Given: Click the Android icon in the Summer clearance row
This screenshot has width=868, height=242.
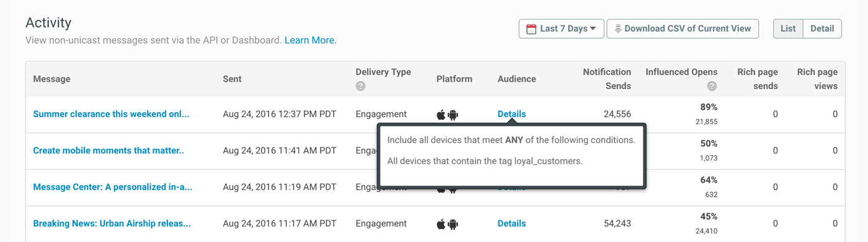Looking at the screenshot, I should click(453, 115).
